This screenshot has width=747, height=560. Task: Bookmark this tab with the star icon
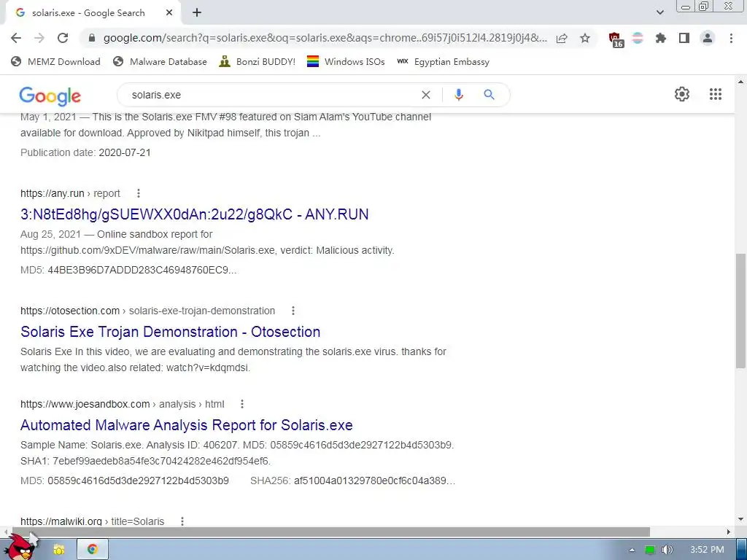[585, 38]
